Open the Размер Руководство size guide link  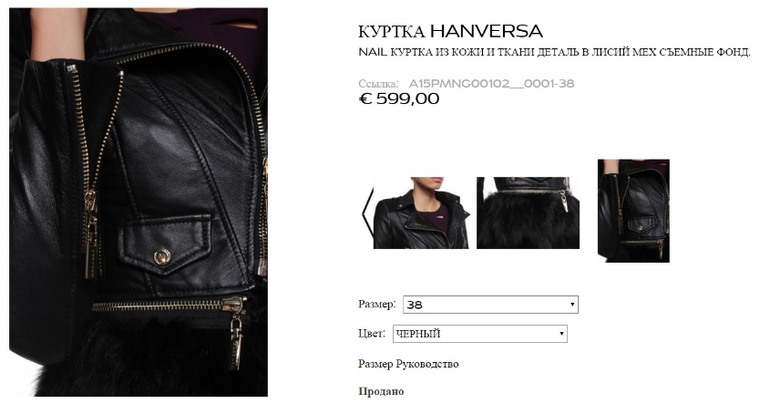[x=408, y=364]
